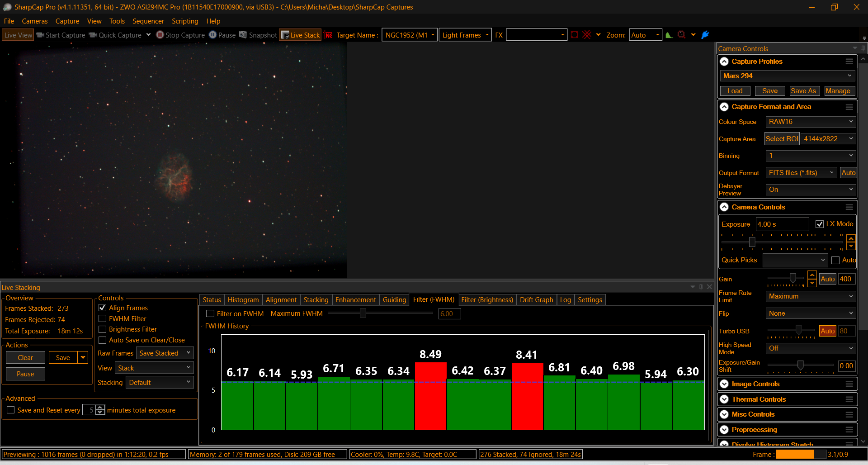Collapse the Capture Profiles section

tap(724, 62)
